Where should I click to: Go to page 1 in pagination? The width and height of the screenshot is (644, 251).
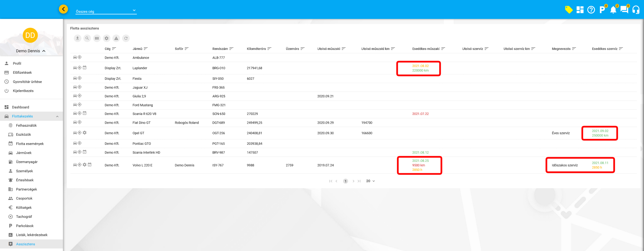coord(345,181)
